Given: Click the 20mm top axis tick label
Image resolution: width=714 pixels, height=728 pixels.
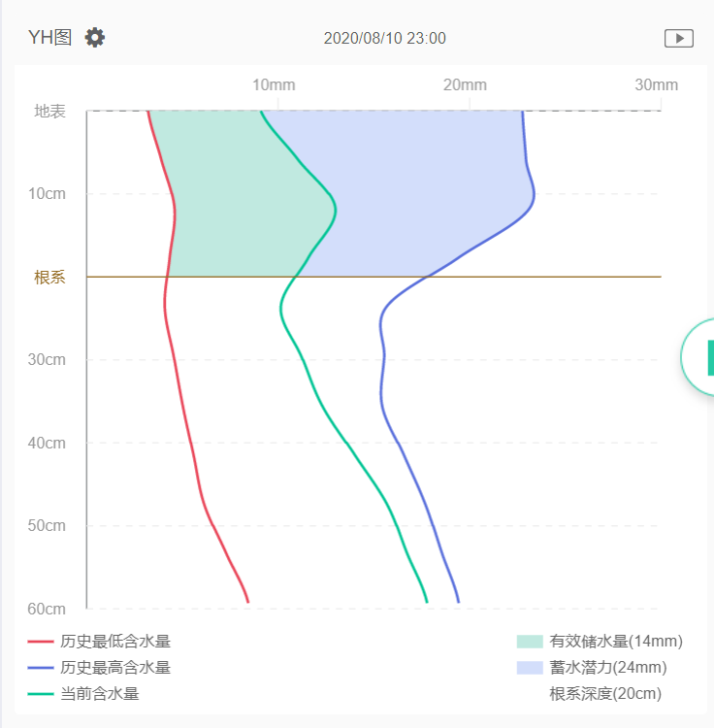Looking at the screenshot, I should tap(465, 85).
